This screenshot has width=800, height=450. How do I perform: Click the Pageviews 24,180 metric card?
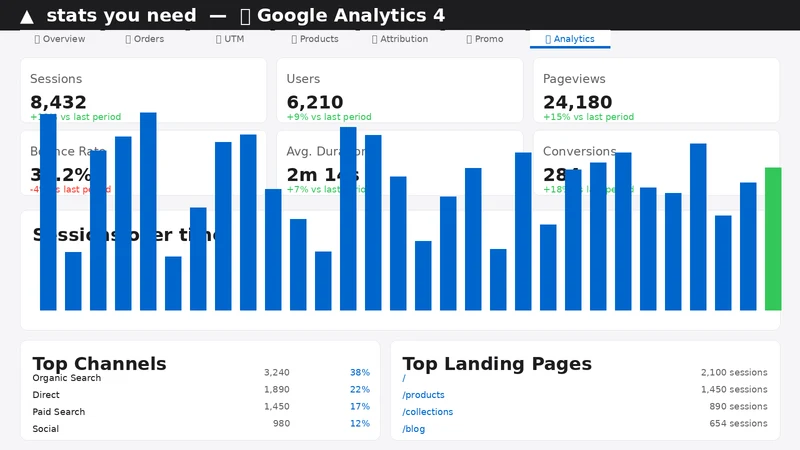point(656,90)
